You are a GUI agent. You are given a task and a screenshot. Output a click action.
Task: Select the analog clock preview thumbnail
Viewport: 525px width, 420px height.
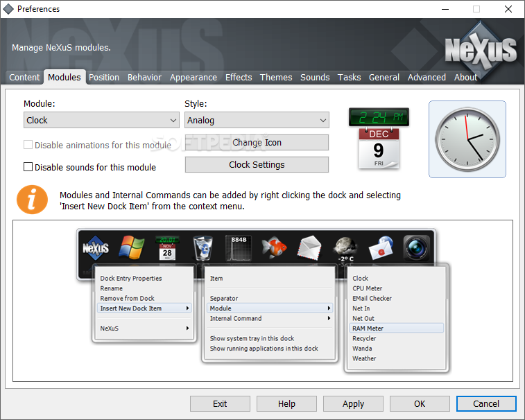[467, 139]
